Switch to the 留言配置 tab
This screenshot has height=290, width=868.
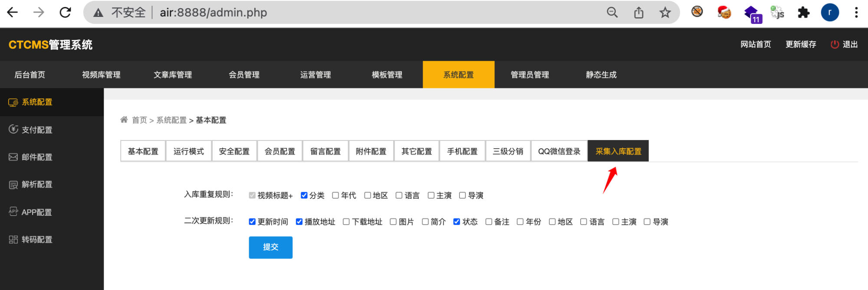pyautogui.click(x=325, y=151)
